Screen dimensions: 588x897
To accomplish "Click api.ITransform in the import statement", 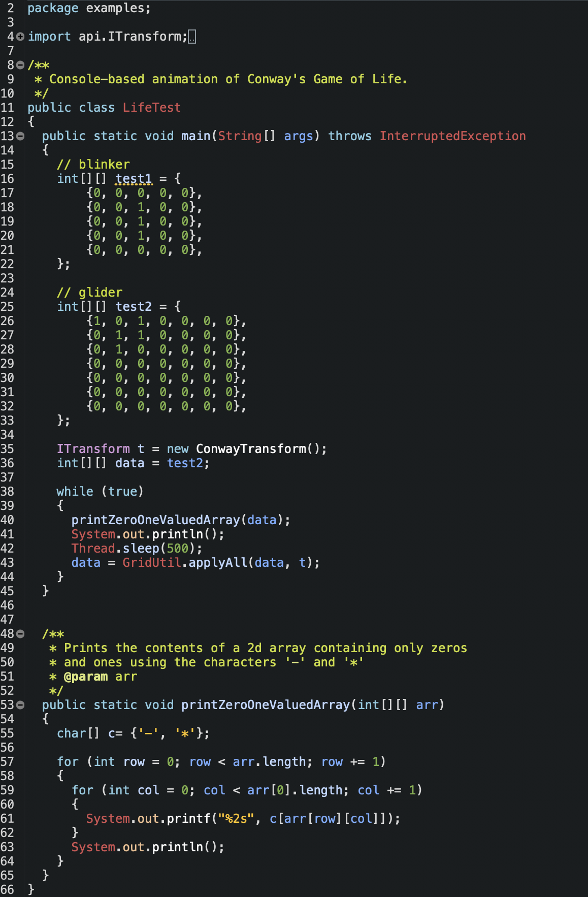I will click(130, 37).
